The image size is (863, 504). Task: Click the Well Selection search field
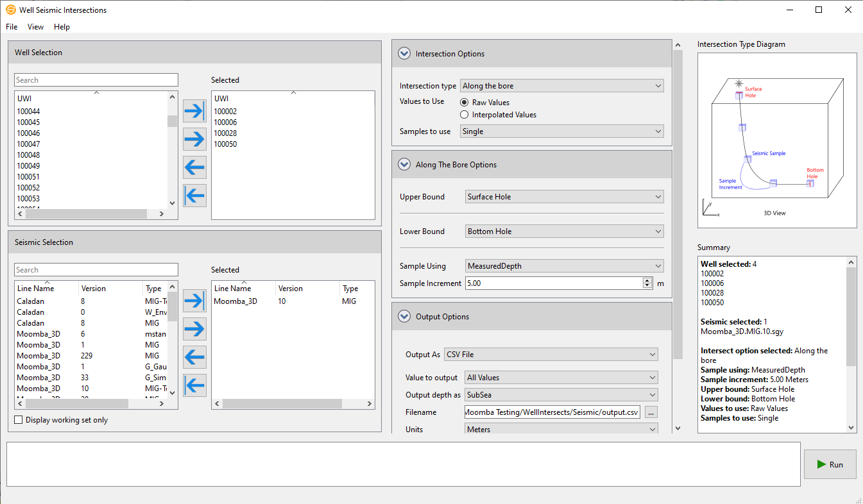point(96,80)
